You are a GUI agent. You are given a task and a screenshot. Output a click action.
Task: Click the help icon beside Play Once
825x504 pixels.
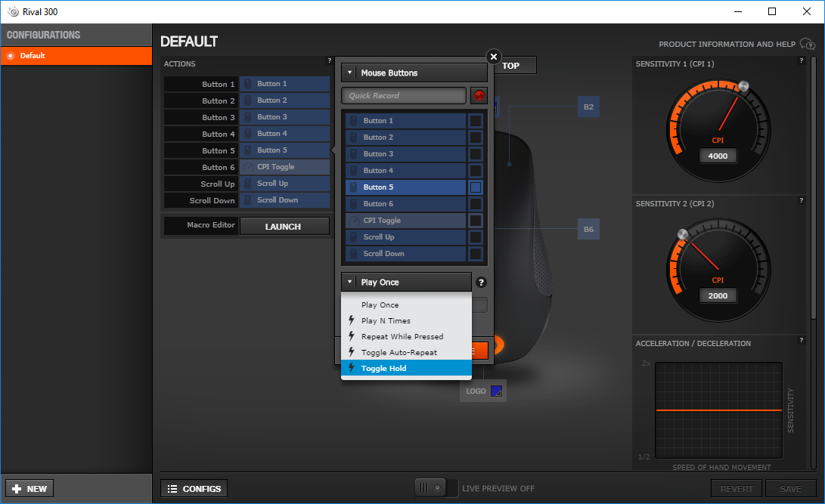click(481, 282)
